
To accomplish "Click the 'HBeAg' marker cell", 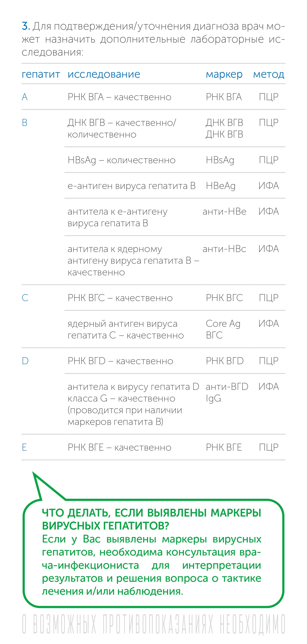I will click(x=221, y=186).
